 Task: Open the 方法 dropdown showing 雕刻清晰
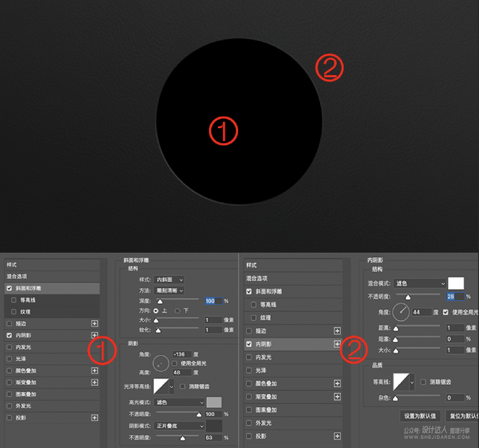point(169,291)
